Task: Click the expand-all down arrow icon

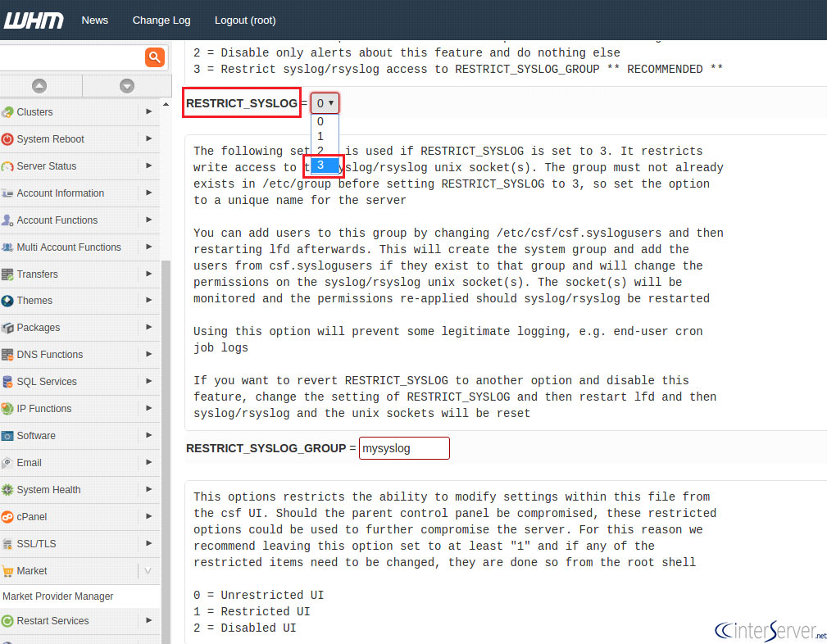Action: click(x=126, y=86)
